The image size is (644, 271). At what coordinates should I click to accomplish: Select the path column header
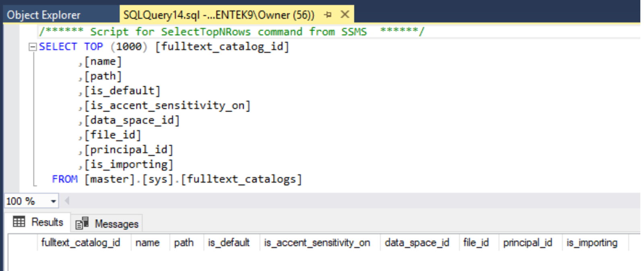[187, 243]
